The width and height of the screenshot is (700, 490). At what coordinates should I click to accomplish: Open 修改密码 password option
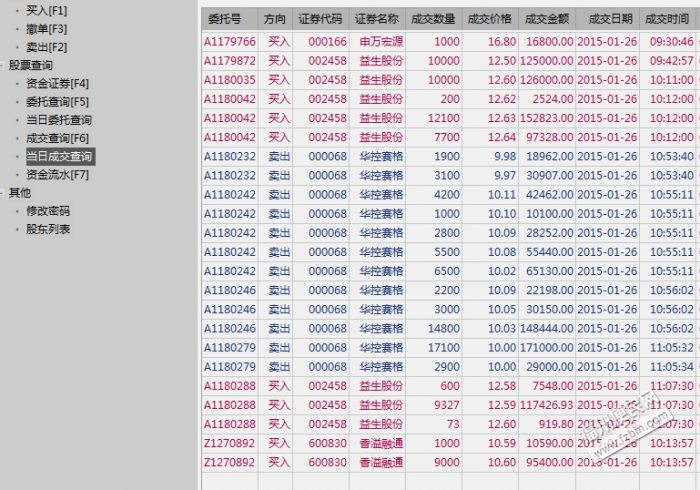pos(48,211)
